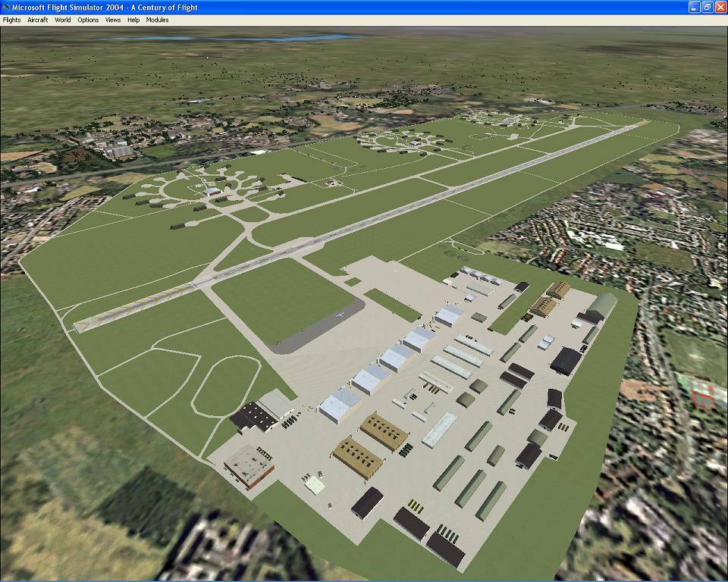The height and width of the screenshot is (582, 728).
Task: Open the Aircraft menu
Action: point(38,20)
